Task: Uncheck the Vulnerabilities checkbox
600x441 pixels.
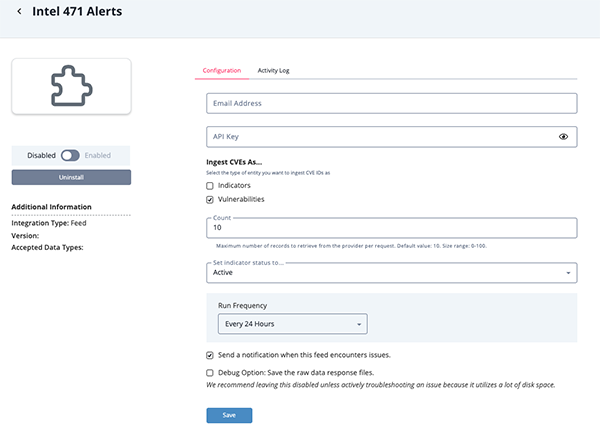Action: point(210,199)
